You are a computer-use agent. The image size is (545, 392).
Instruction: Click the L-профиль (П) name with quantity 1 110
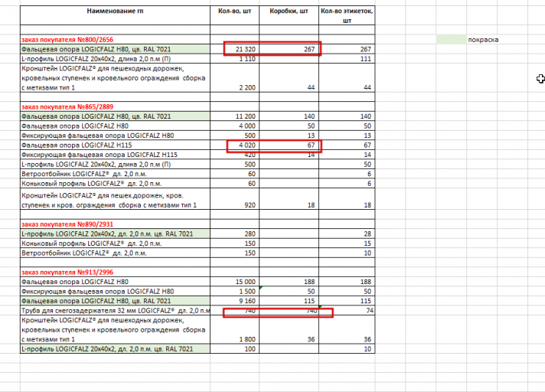click(115, 59)
